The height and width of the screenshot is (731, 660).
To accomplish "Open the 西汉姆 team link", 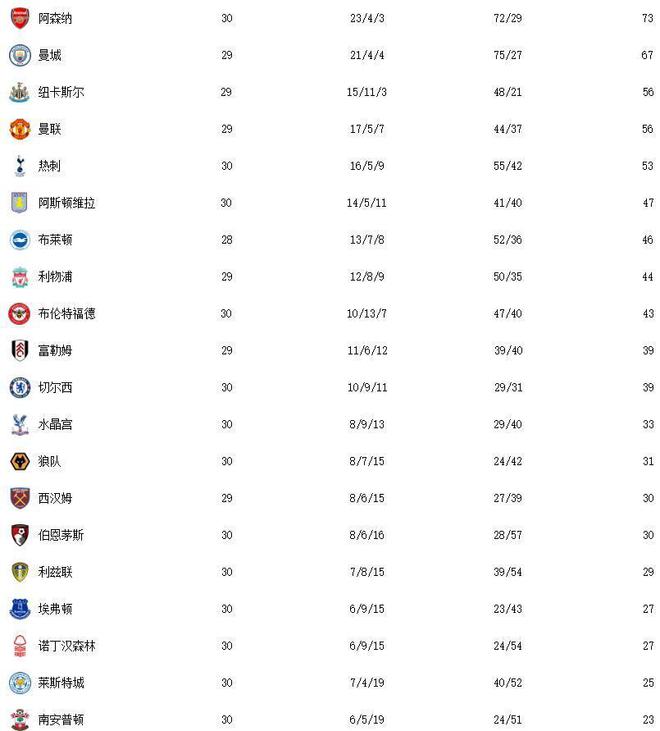I will [x=55, y=498].
